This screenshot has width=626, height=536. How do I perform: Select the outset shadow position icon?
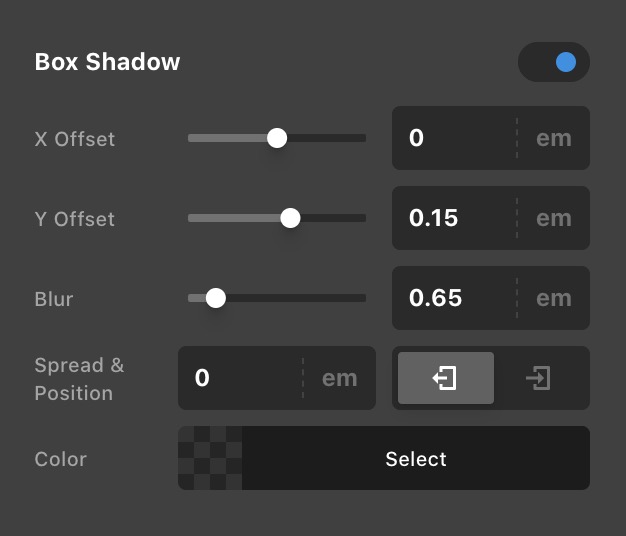(x=446, y=378)
